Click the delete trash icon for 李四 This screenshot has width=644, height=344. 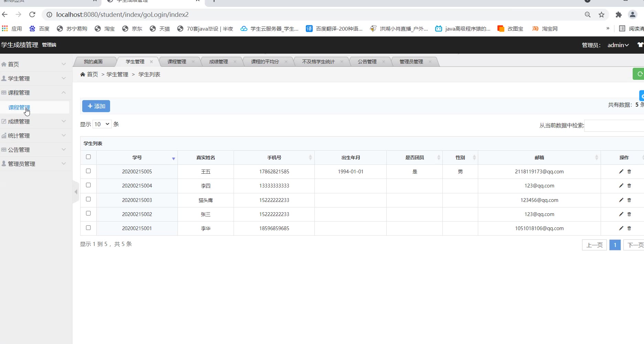pos(629,186)
